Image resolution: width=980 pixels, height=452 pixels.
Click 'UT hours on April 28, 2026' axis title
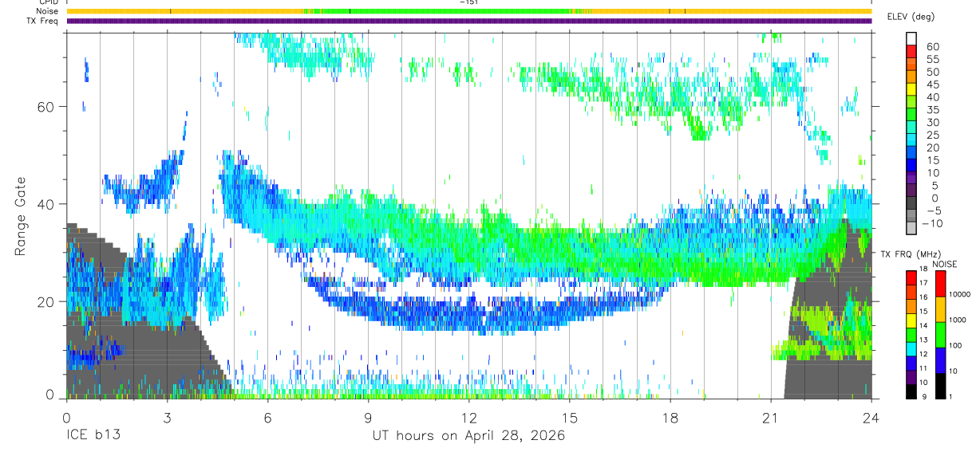click(468, 435)
